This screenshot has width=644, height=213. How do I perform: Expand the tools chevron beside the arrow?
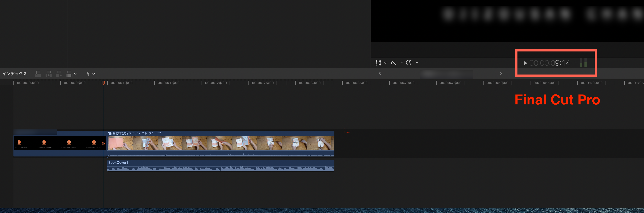click(94, 74)
